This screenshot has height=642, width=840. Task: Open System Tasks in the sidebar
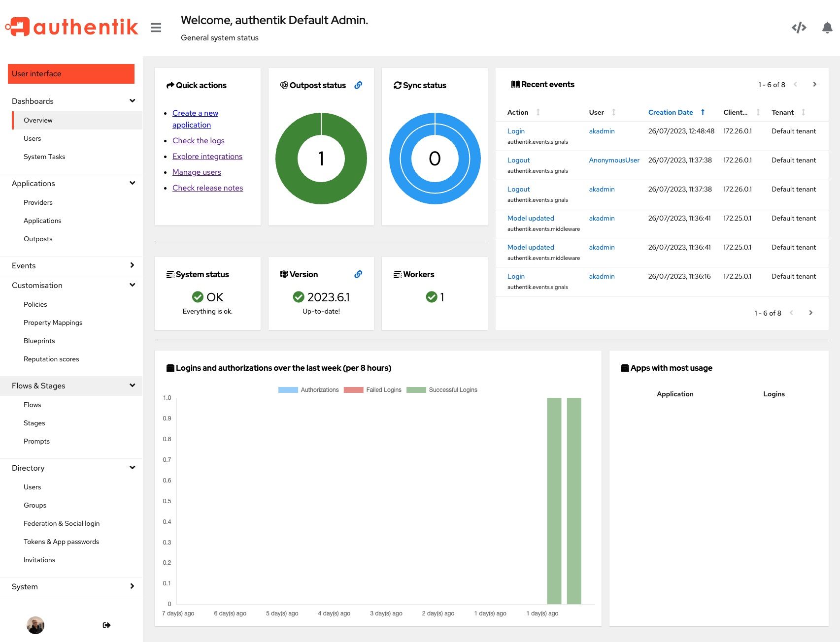44,157
